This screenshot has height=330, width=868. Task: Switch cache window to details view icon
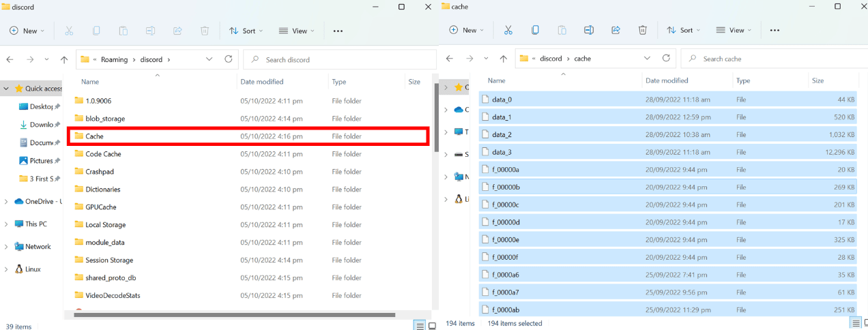click(856, 322)
